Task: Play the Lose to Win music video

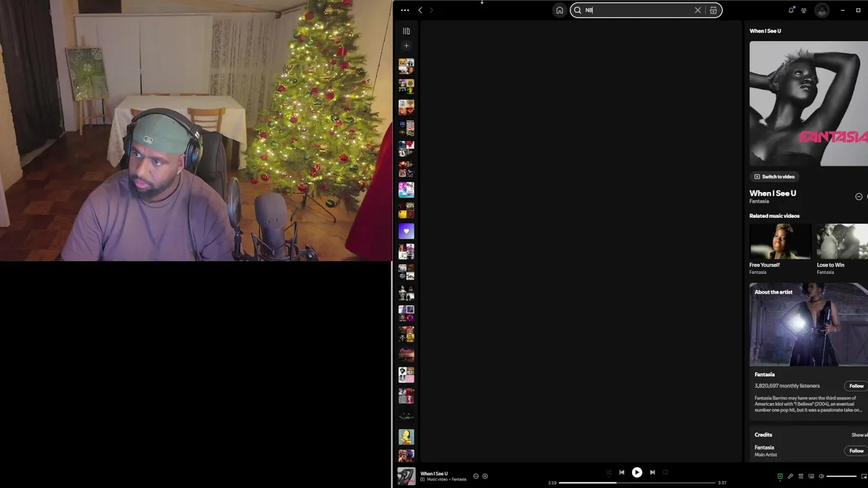Action: pyautogui.click(x=842, y=241)
